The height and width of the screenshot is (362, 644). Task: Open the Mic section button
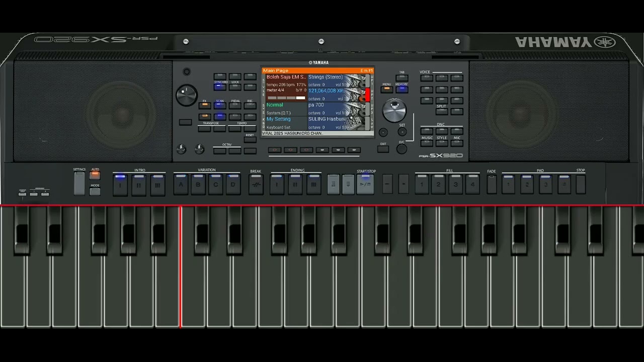coord(457,143)
